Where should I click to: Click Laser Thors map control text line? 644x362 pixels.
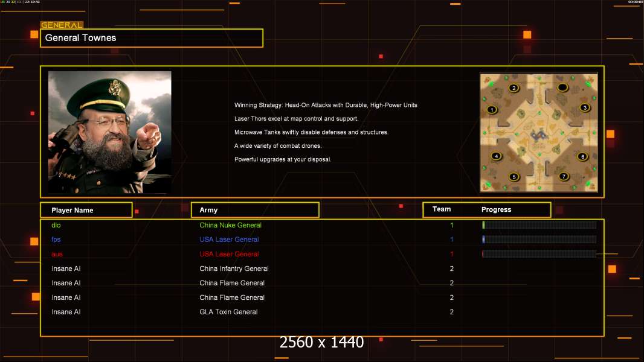pyautogui.click(x=296, y=118)
